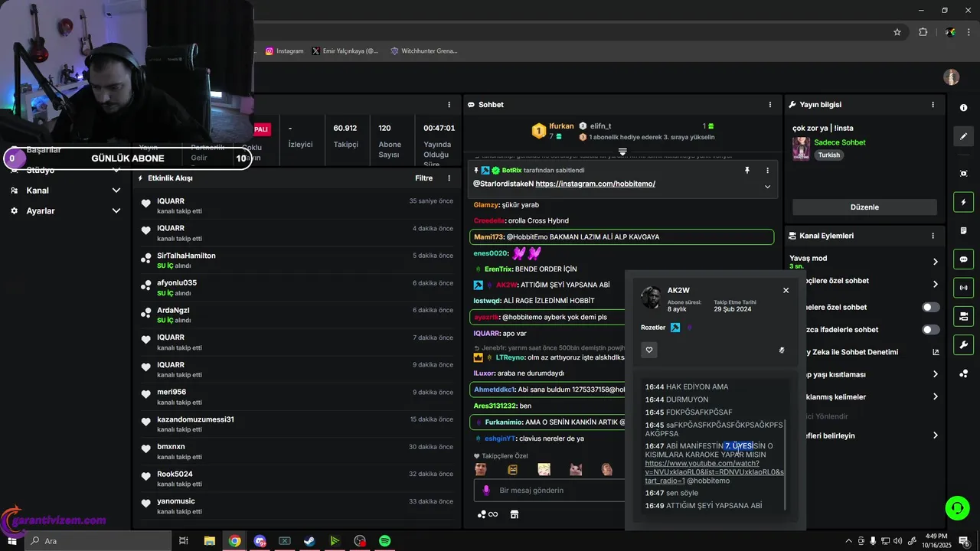Click the lightning bolt icon in right sidebar
Screen dimensions: 980x551
963,202
